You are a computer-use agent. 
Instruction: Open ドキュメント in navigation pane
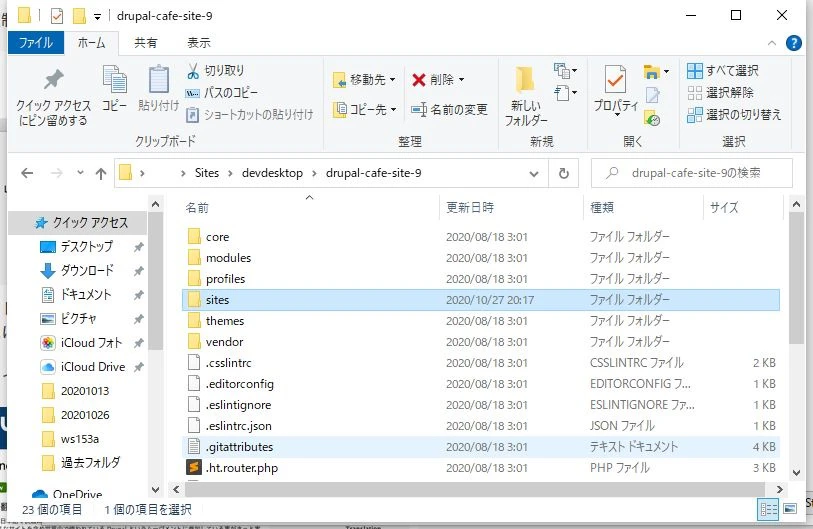coord(86,295)
